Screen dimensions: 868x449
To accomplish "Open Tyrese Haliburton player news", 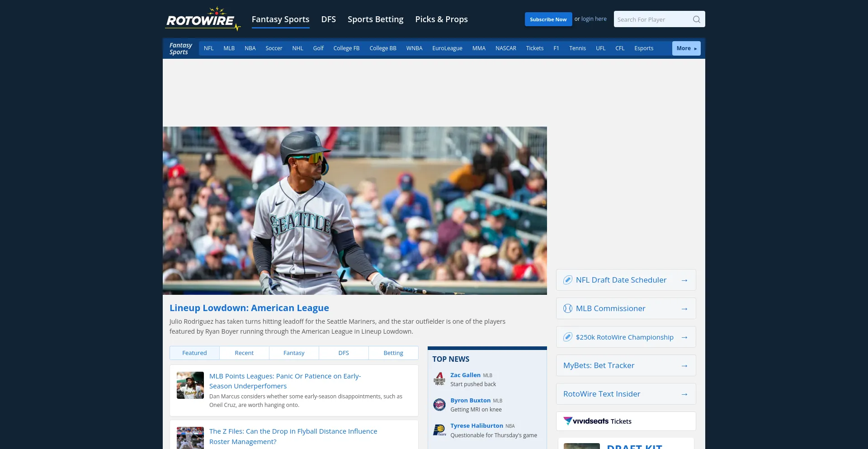I will (x=476, y=426).
